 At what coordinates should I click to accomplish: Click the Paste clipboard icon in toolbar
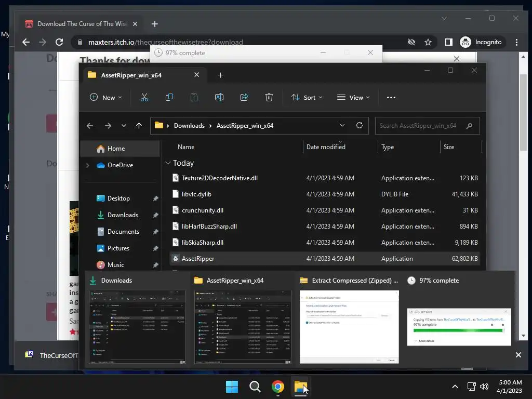point(194,97)
